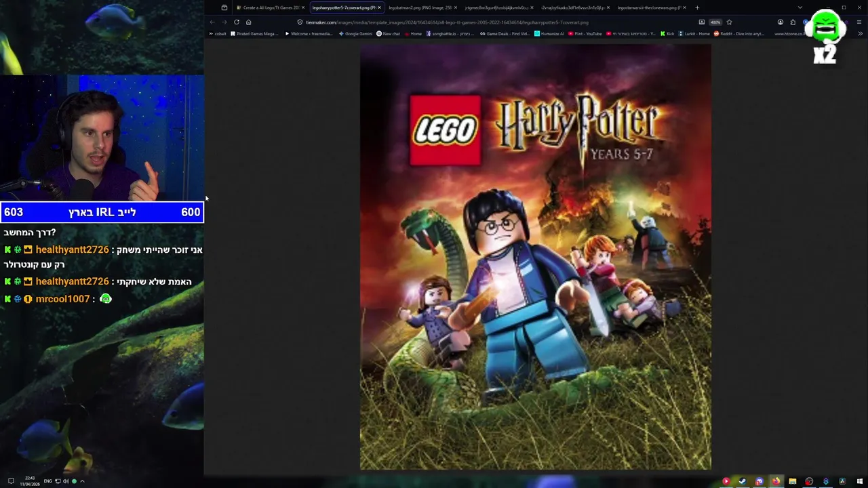Go to browser home page
This screenshot has height=488, width=868.
pos(248,22)
